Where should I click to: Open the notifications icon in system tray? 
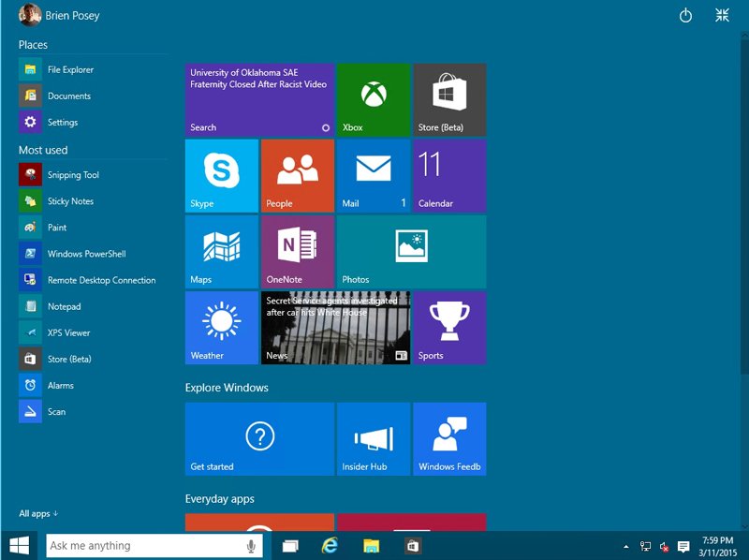click(x=683, y=546)
